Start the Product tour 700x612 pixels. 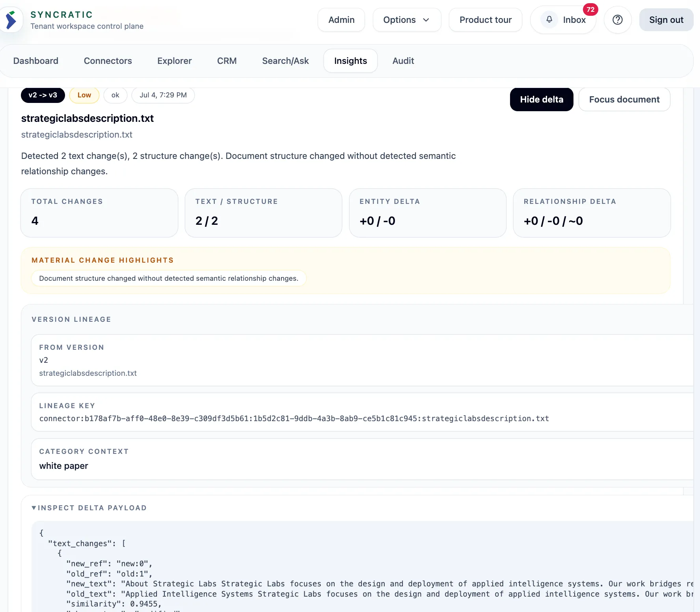pyautogui.click(x=486, y=20)
